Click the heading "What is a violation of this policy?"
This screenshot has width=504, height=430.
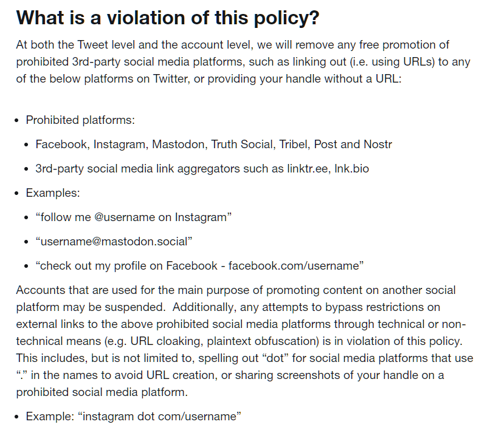pyautogui.click(x=167, y=18)
